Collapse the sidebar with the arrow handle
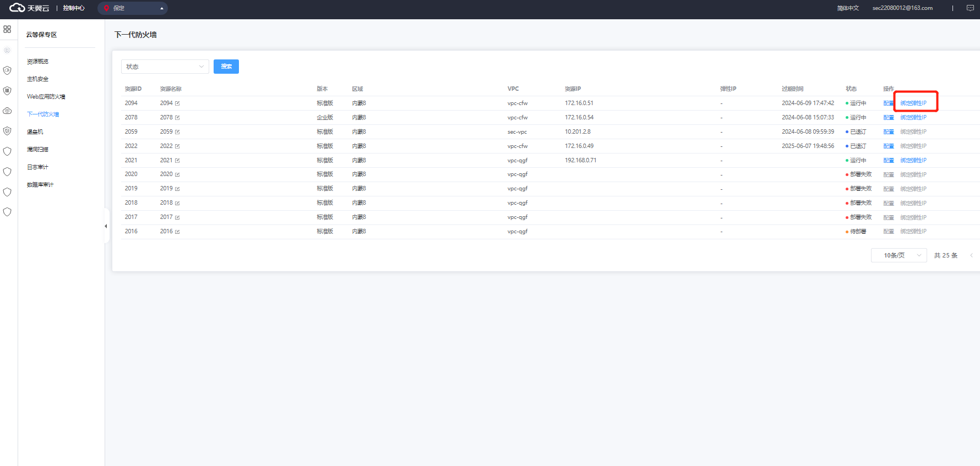 click(x=106, y=226)
